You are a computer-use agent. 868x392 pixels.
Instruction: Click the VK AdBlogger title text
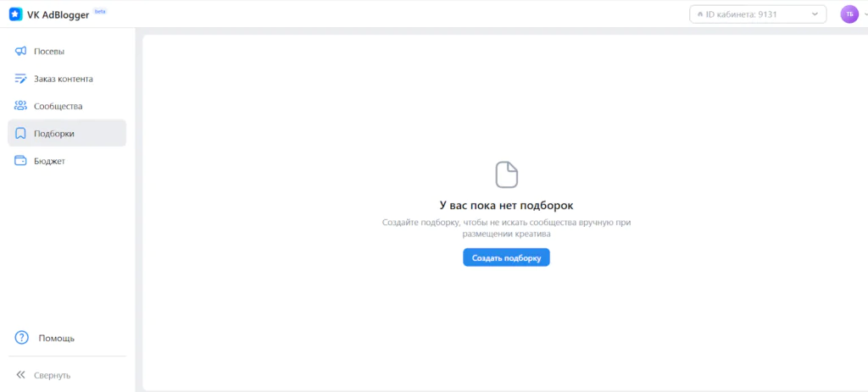[58, 15]
